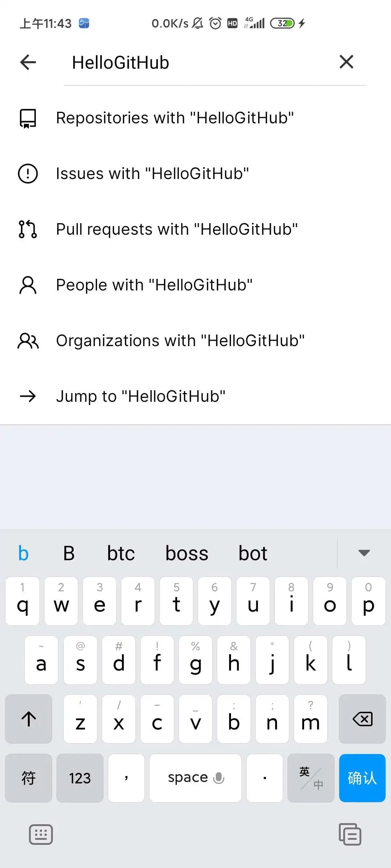The height and width of the screenshot is (868, 391).
Task: Switch to the 123 numeric keyboard
Action: pyautogui.click(x=80, y=778)
